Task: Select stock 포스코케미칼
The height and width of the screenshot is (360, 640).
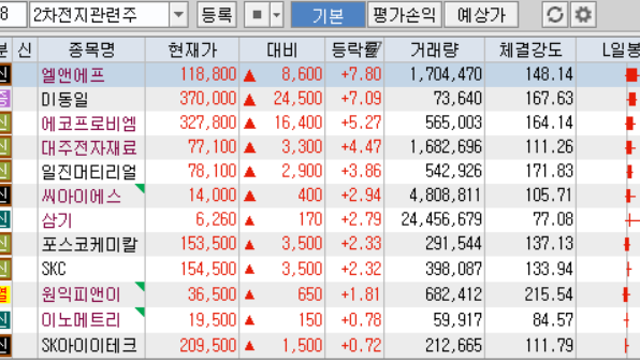Action: [x=89, y=244]
